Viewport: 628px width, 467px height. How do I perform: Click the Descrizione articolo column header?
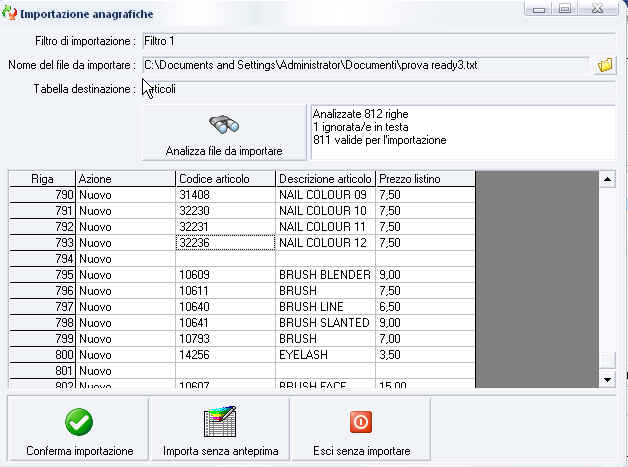click(325, 179)
